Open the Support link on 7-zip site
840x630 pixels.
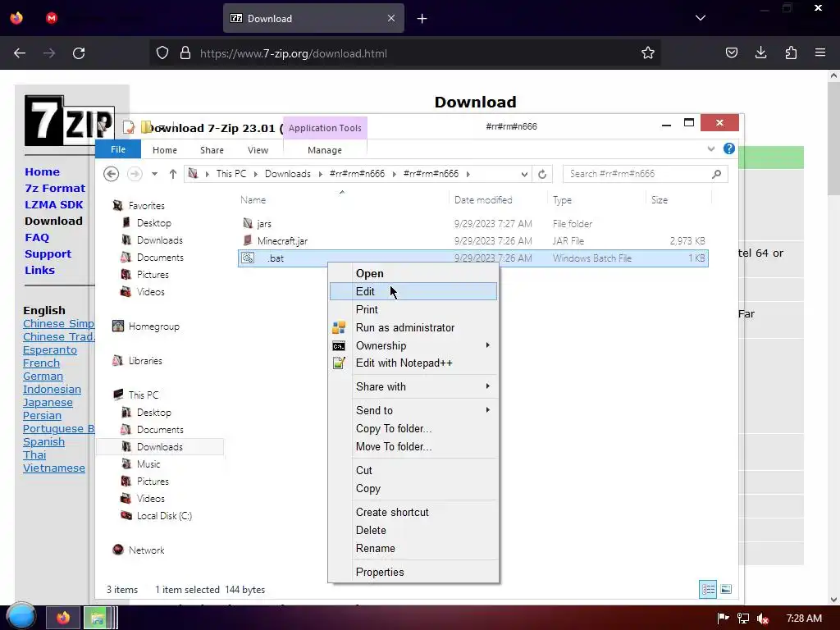click(x=48, y=254)
